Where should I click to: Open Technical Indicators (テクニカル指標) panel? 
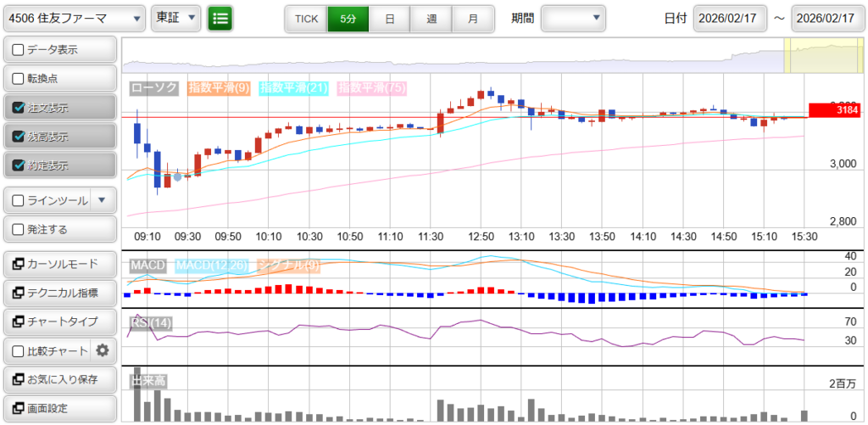point(59,293)
